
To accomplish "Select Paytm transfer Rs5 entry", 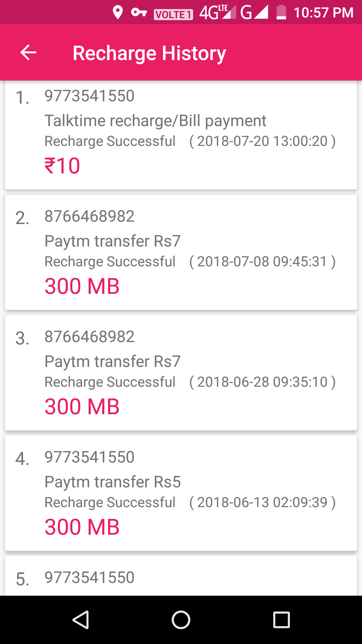I will click(x=113, y=482).
